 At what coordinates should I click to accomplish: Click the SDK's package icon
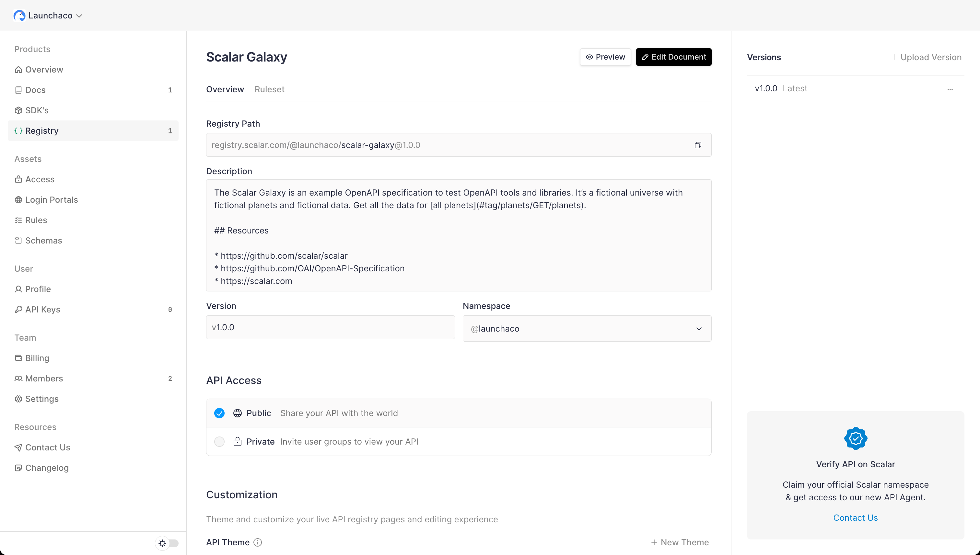(x=18, y=110)
